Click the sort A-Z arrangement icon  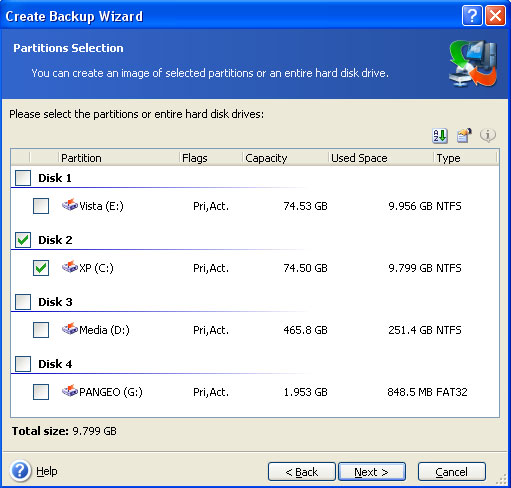coord(440,136)
